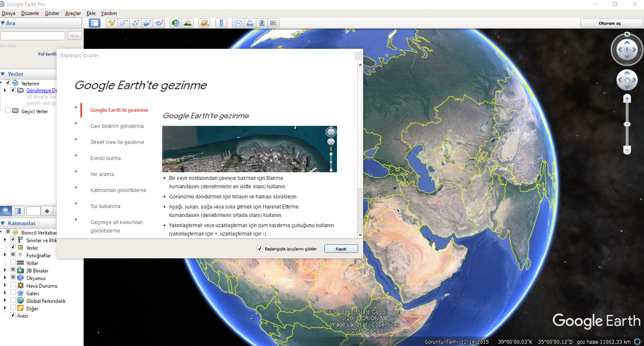Click the streaming status circle in status bar
Viewport: 644px width, 346px height.
(638, 341)
